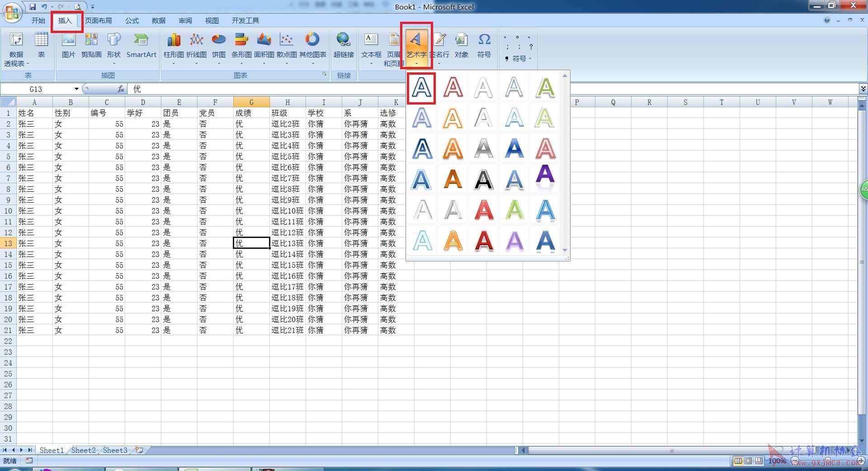Select the black WordArt style
The image size is (868, 471).
(484, 180)
